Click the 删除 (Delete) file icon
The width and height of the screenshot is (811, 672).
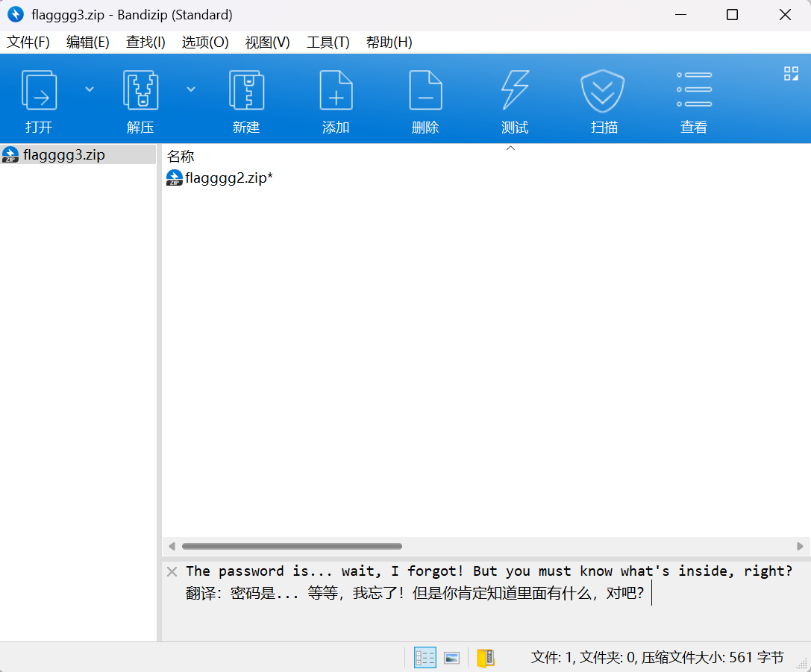coord(425,91)
